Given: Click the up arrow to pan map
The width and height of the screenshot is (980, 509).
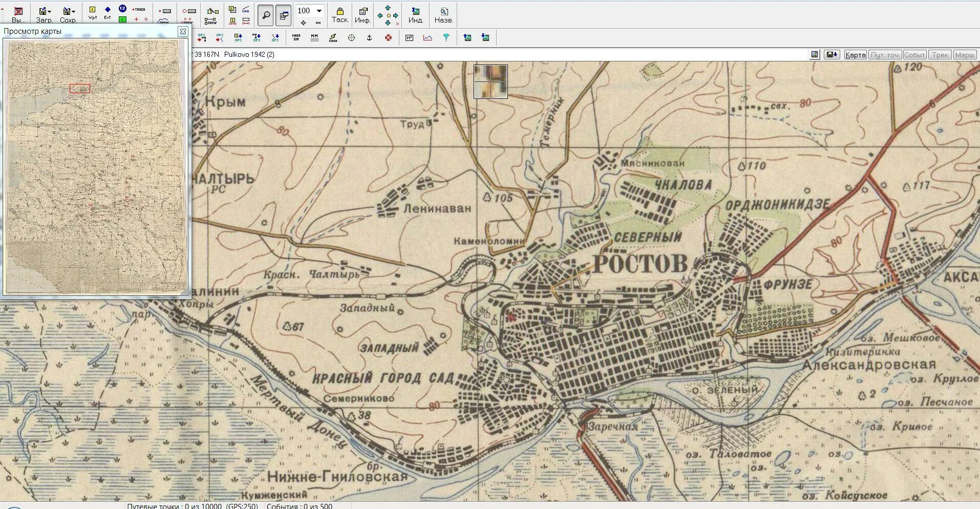Looking at the screenshot, I should tap(388, 8).
